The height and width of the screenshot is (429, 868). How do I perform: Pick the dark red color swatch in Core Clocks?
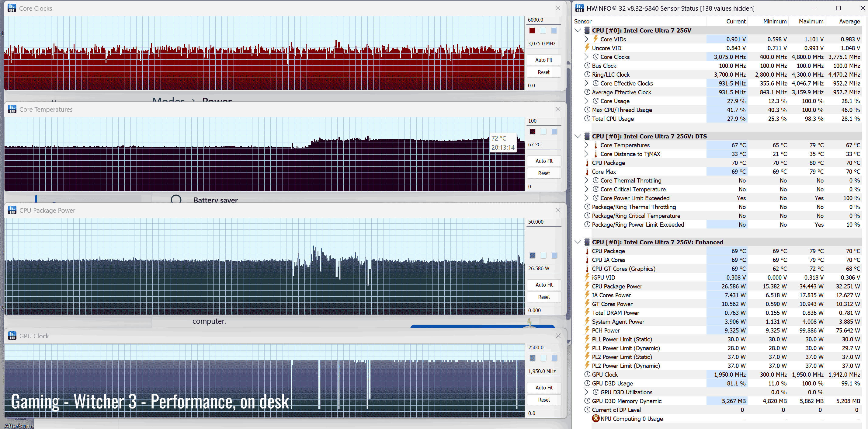(x=532, y=31)
